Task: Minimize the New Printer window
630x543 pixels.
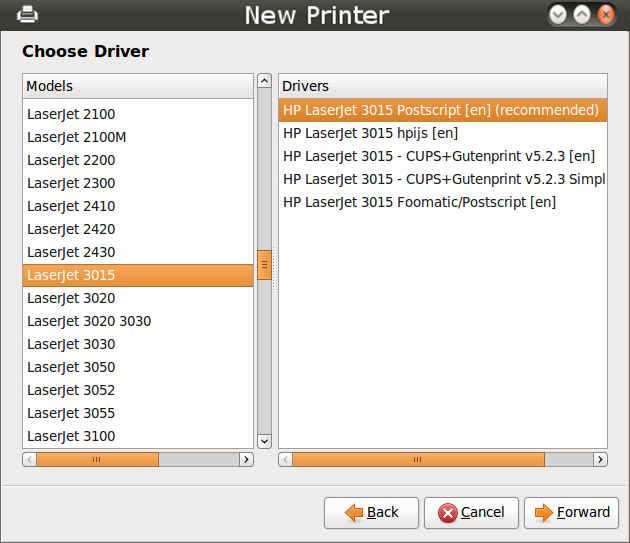Action: [x=558, y=15]
